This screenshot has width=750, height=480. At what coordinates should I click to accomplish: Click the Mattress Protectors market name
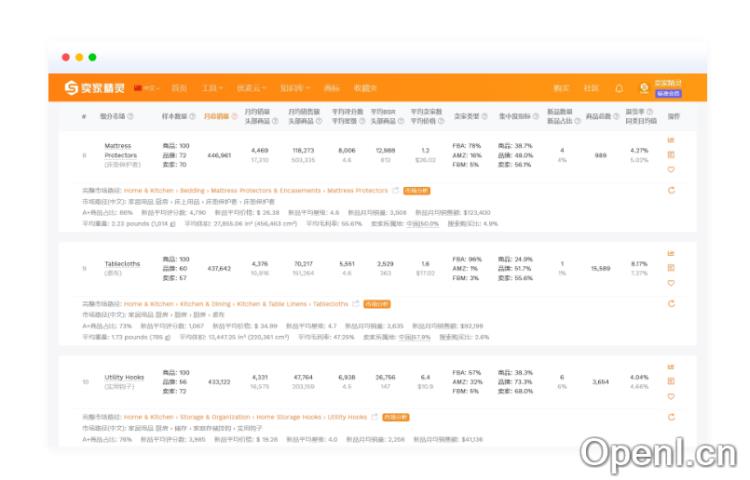point(120,150)
